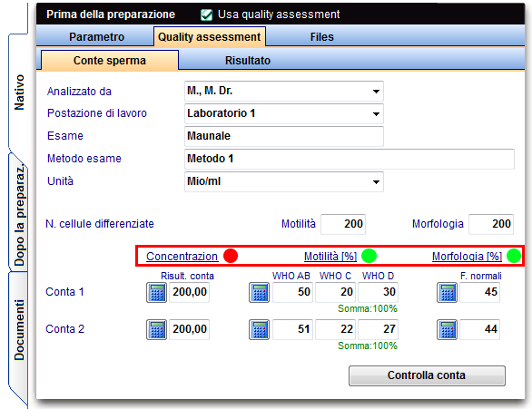532x409 pixels.
Task: Open calculator for Conta 1 motility
Action: (260, 292)
